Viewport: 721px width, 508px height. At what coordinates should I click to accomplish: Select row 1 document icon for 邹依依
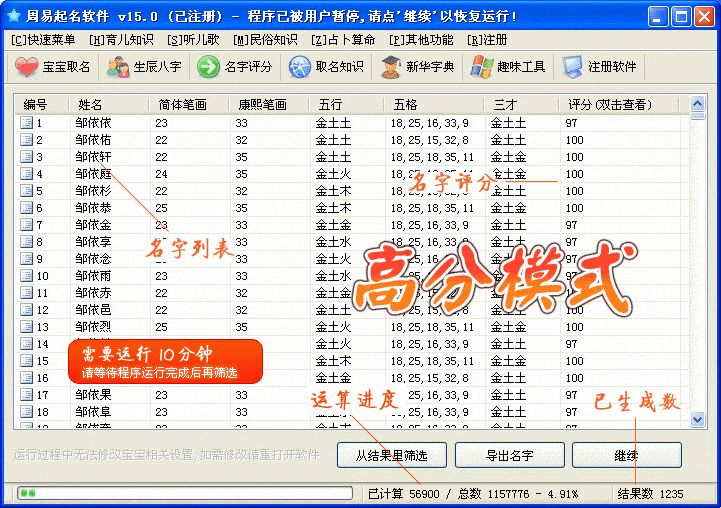click(x=26, y=124)
